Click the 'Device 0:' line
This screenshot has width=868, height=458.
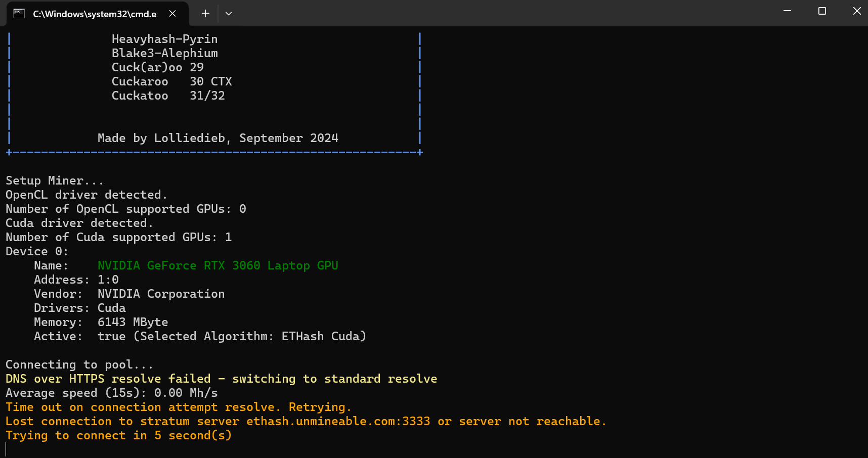point(37,251)
